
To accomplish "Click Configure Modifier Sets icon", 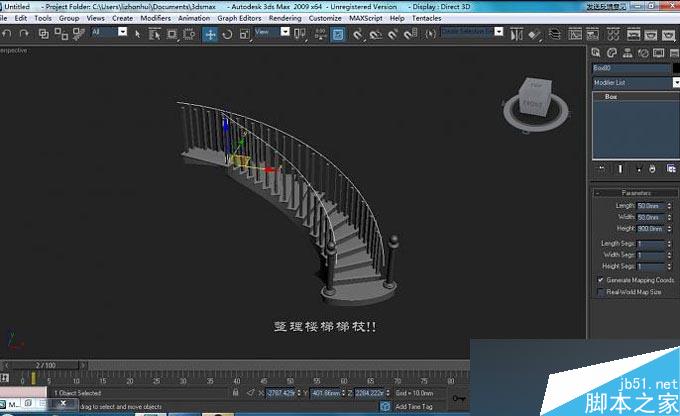I will tap(671, 169).
